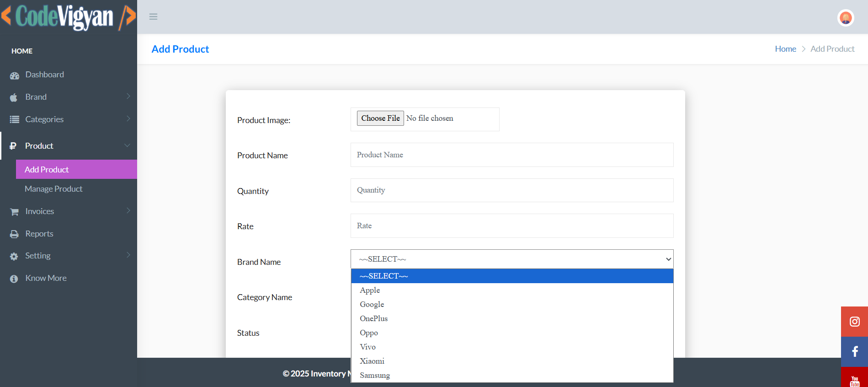
Task: Choose Samsung in the brand list
Action: pyautogui.click(x=375, y=375)
